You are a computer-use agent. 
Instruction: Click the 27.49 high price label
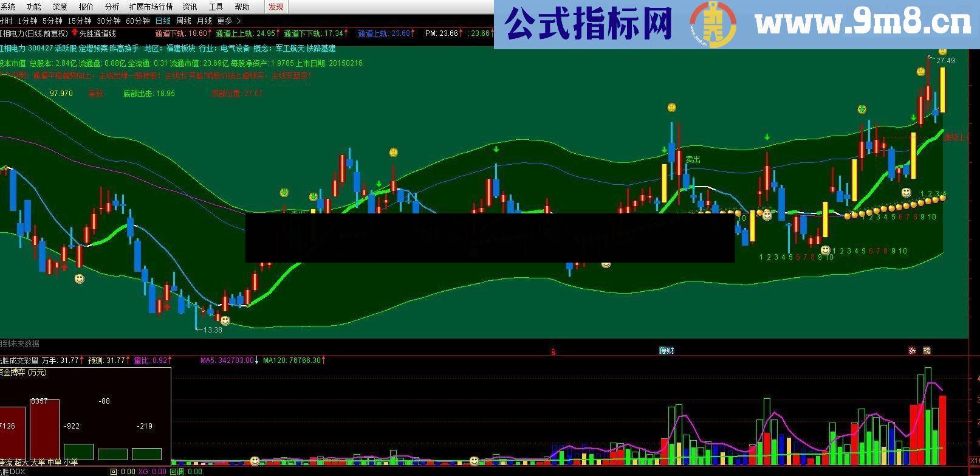coord(945,61)
